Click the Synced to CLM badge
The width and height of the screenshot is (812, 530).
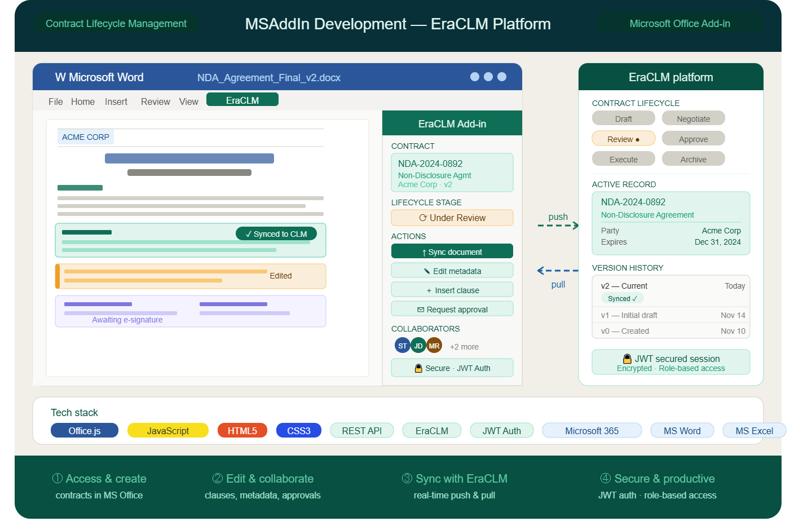276,233
